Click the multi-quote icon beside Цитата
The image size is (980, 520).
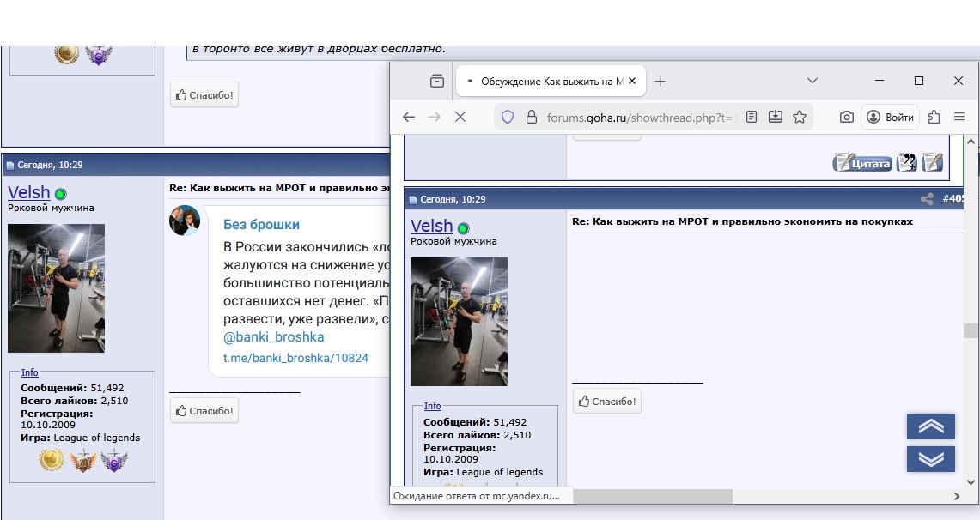[x=906, y=162]
